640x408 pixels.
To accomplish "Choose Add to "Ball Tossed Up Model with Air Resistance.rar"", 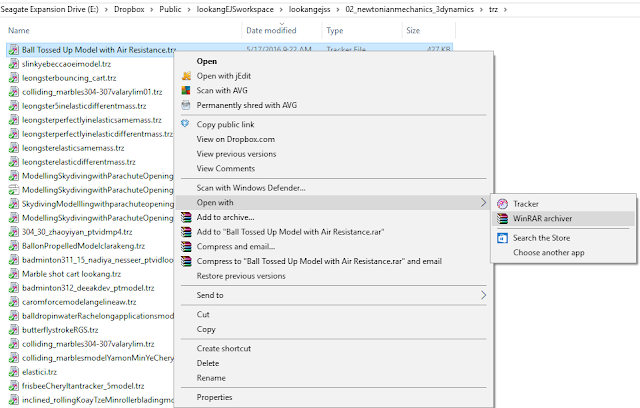I will pos(290,232).
